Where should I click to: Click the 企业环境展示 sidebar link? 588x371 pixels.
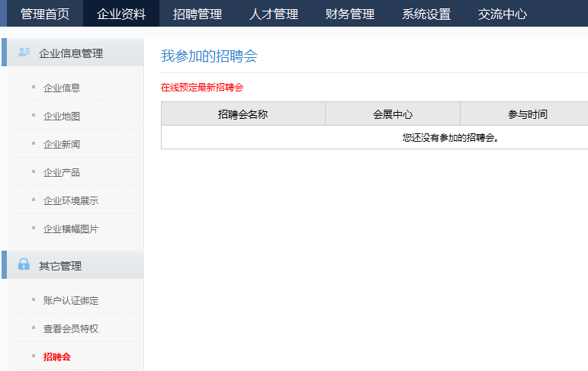click(71, 200)
